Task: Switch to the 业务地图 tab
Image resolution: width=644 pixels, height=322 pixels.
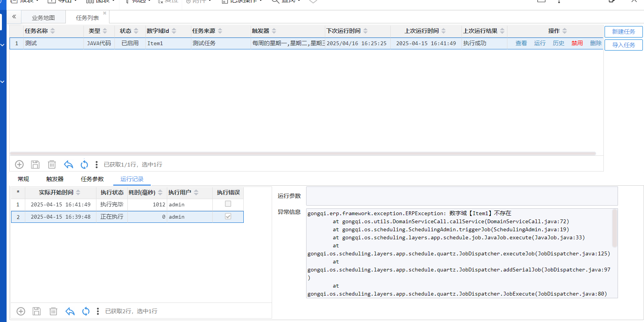Action: pyautogui.click(x=43, y=18)
